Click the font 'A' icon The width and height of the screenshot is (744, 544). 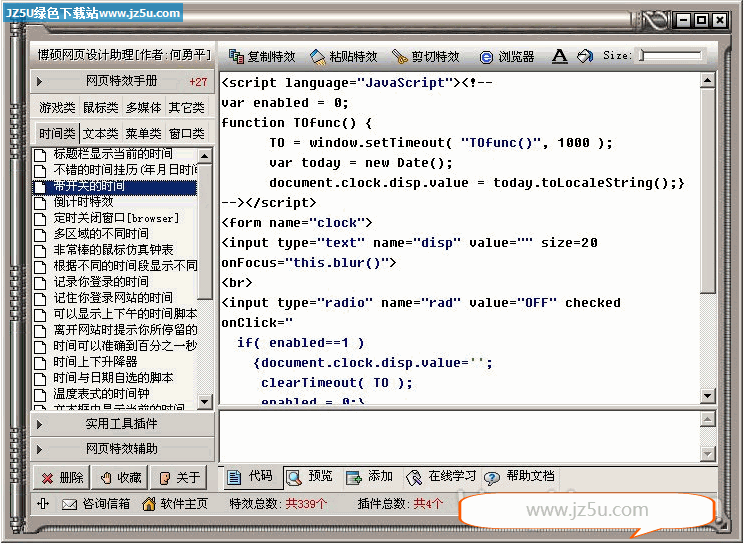tap(559, 56)
